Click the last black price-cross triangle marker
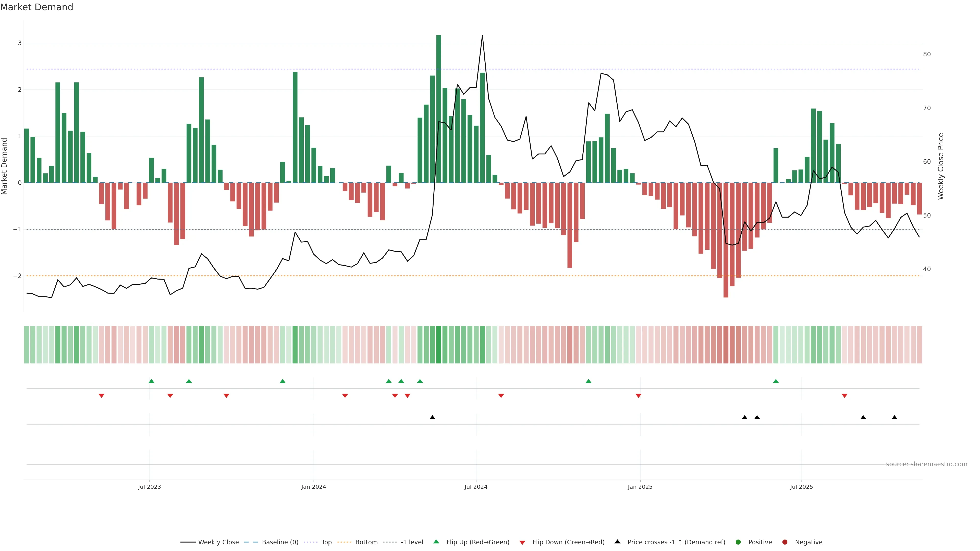The image size is (980, 551). 895,418
